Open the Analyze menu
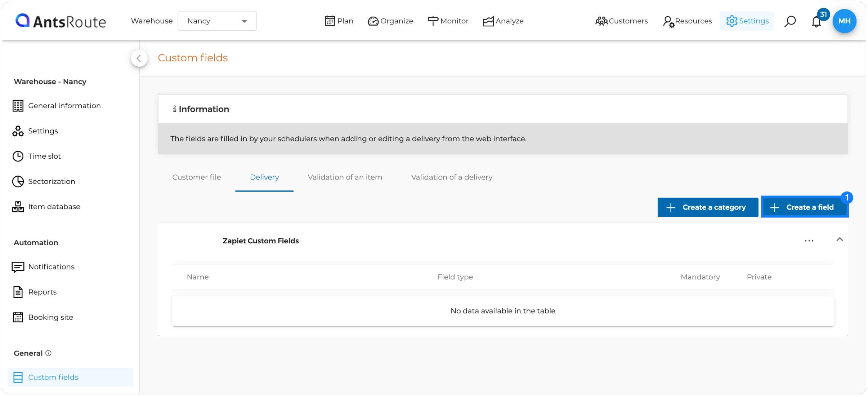Viewport: 868px width, 397px height. (x=503, y=21)
